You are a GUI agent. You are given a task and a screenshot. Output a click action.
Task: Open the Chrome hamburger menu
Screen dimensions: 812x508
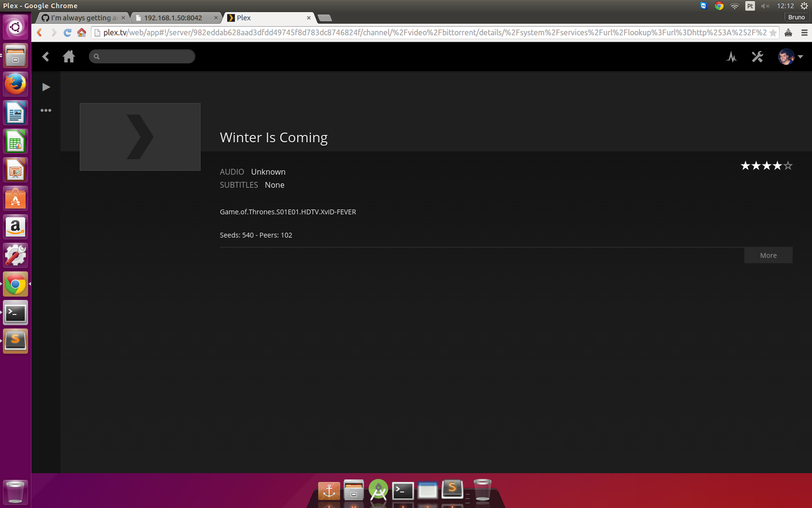tap(804, 33)
